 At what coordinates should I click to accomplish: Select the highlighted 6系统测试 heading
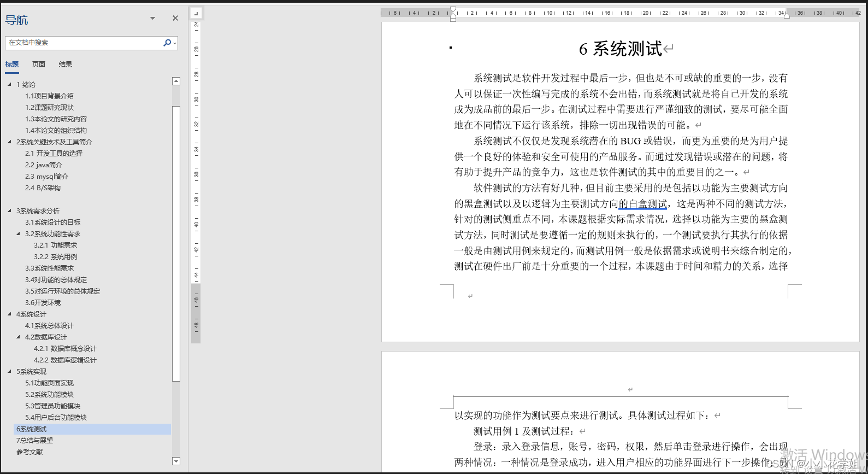click(x=92, y=429)
